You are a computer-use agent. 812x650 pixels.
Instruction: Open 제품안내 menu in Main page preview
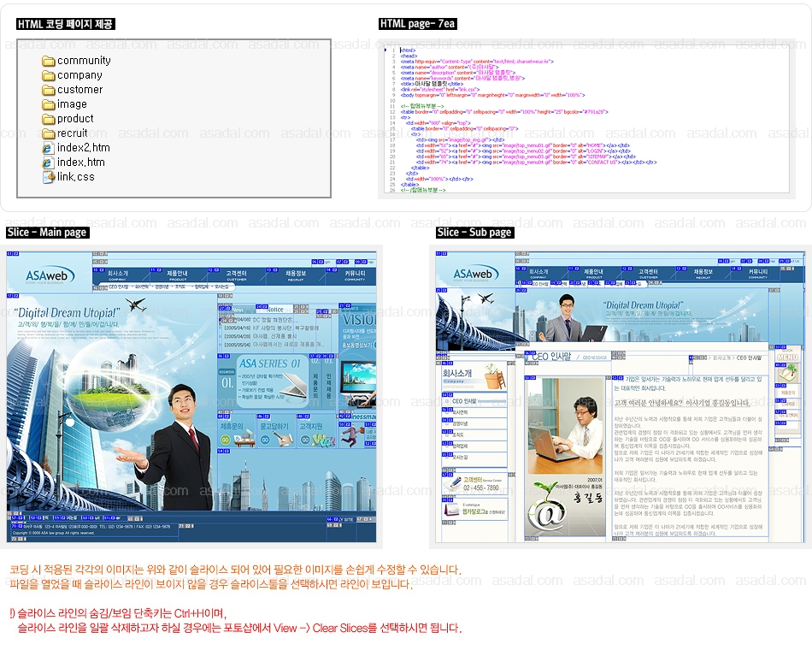point(177,275)
